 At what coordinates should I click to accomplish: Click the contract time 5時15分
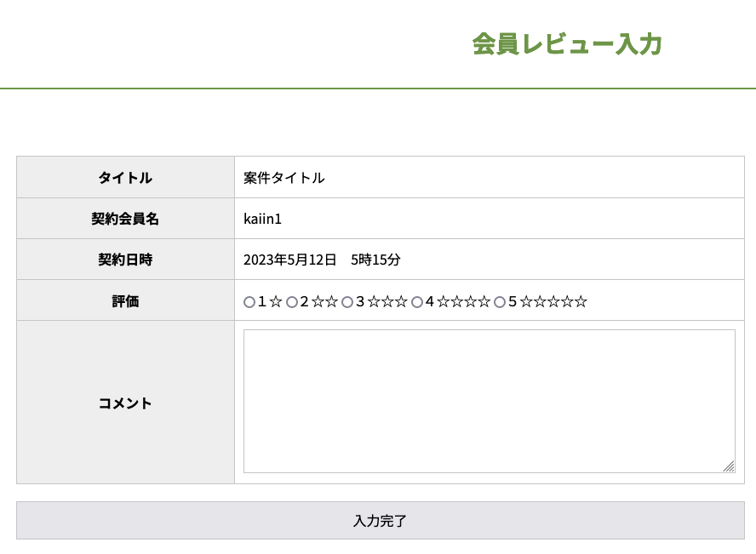pyautogui.click(x=375, y=260)
